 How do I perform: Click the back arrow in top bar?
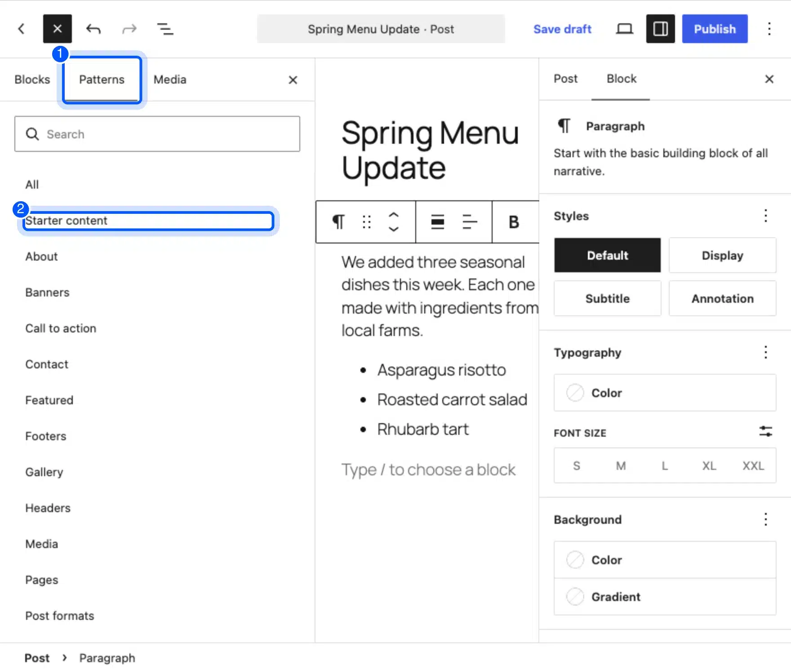[21, 29]
